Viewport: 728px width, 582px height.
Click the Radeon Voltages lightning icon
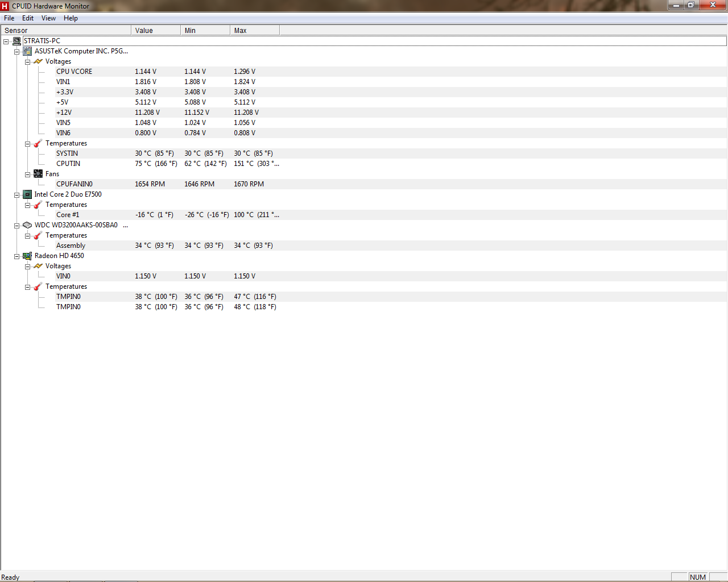coord(38,266)
